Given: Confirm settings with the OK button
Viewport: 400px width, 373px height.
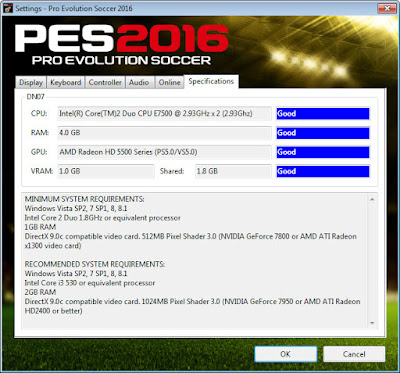Looking at the screenshot, I should click(286, 354).
